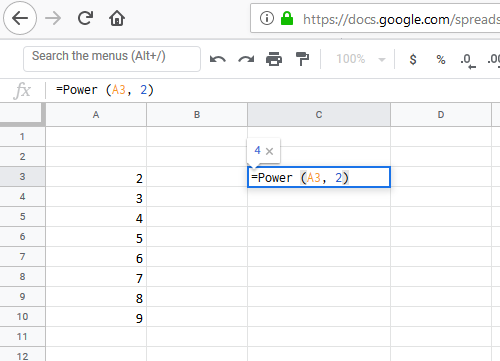This screenshot has height=361, width=500.
Task: Select row 11 header
Action: (x=22, y=337)
